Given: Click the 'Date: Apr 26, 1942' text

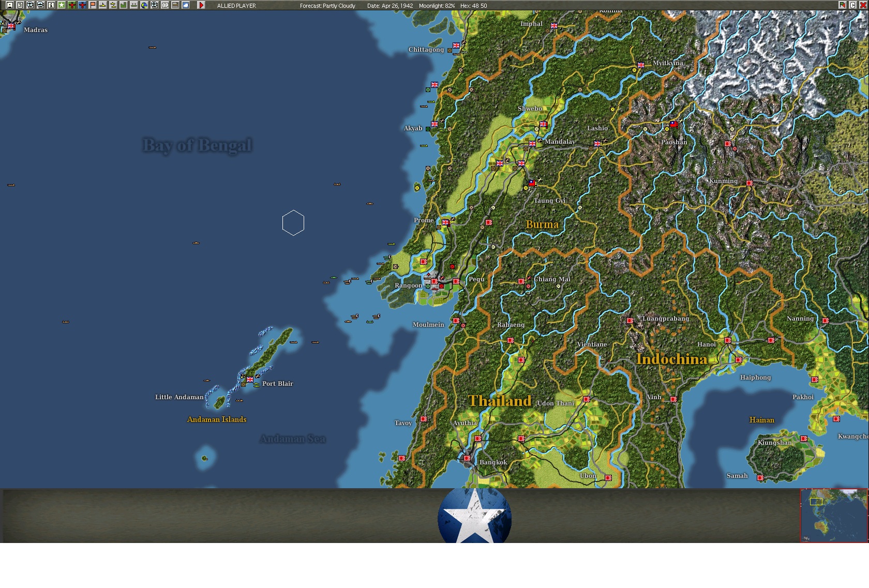Looking at the screenshot, I should (390, 6).
